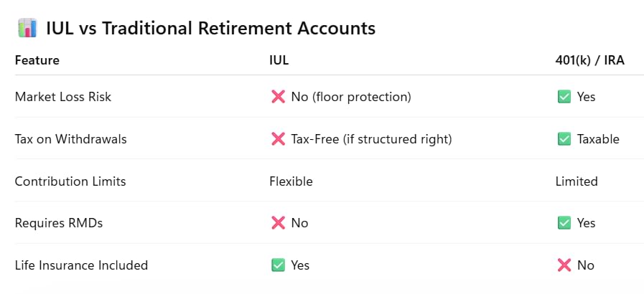The image size is (644, 294).
Task: Click the Contribution Limits row label
Action: [70, 181]
